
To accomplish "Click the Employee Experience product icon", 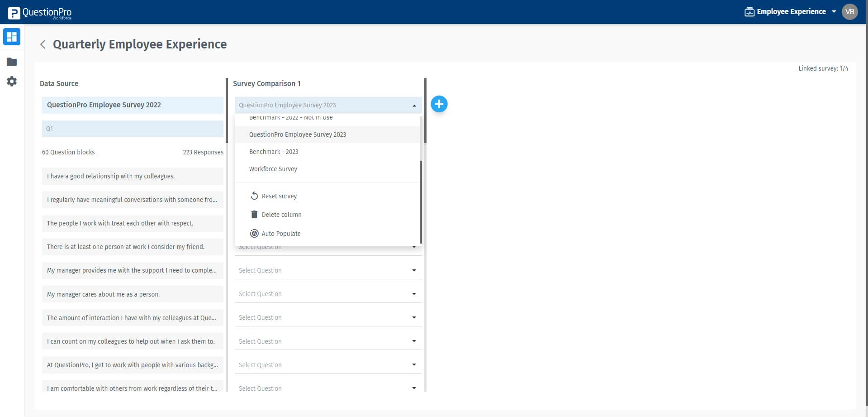I will (x=749, y=12).
